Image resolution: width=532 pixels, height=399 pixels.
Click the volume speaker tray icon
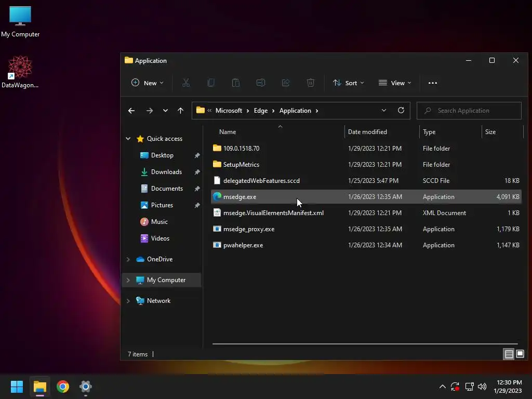pyautogui.click(x=482, y=387)
